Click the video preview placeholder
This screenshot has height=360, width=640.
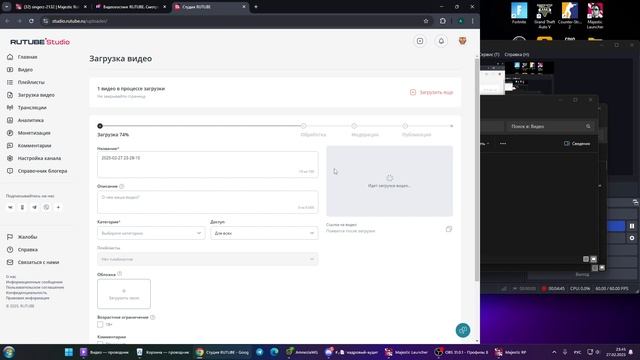point(389,181)
